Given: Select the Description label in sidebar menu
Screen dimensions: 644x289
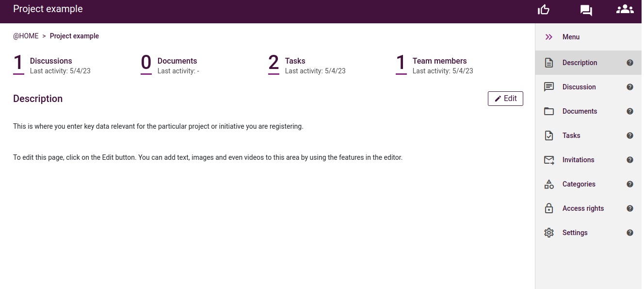Looking at the screenshot, I should (x=580, y=63).
